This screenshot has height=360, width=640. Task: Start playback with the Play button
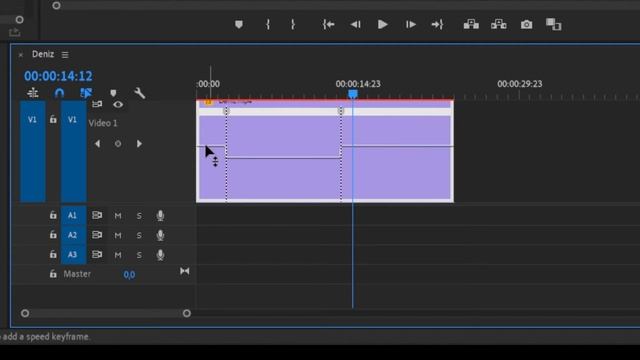pyautogui.click(x=382, y=24)
